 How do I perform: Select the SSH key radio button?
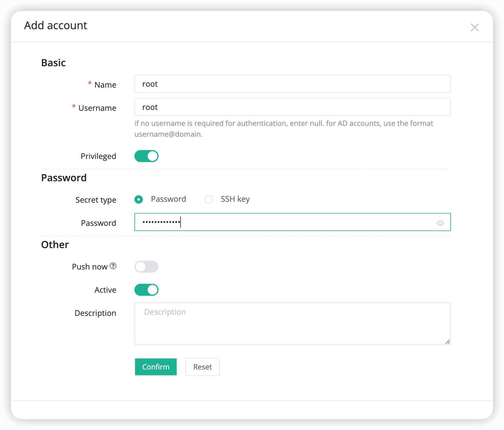pos(209,199)
